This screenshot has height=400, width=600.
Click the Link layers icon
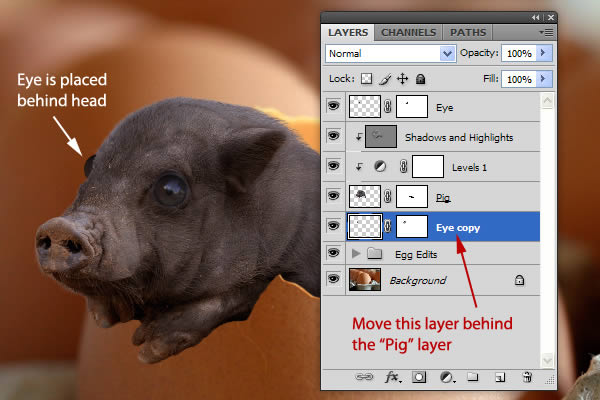(x=364, y=377)
